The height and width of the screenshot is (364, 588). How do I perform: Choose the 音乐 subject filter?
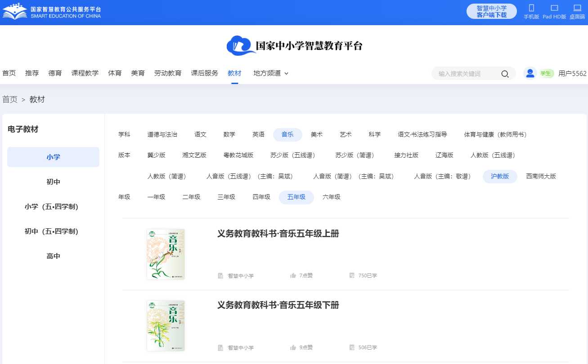(x=287, y=134)
